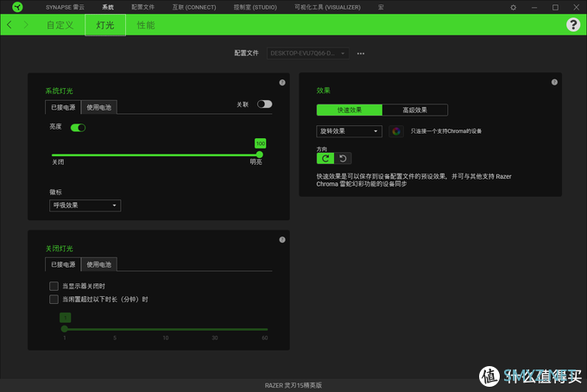Image resolution: width=587 pixels, height=392 pixels.
Task: Open the 配置文件 top menu item
Action: [142, 7]
